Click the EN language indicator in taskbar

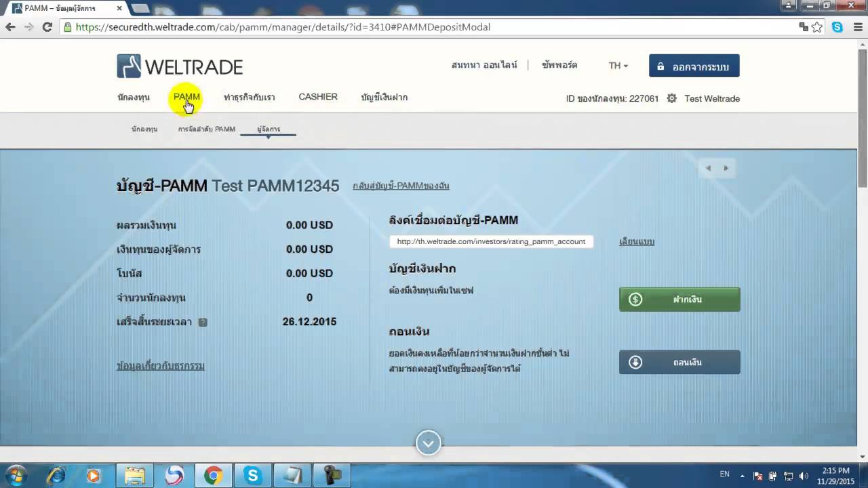click(x=725, y=474)
